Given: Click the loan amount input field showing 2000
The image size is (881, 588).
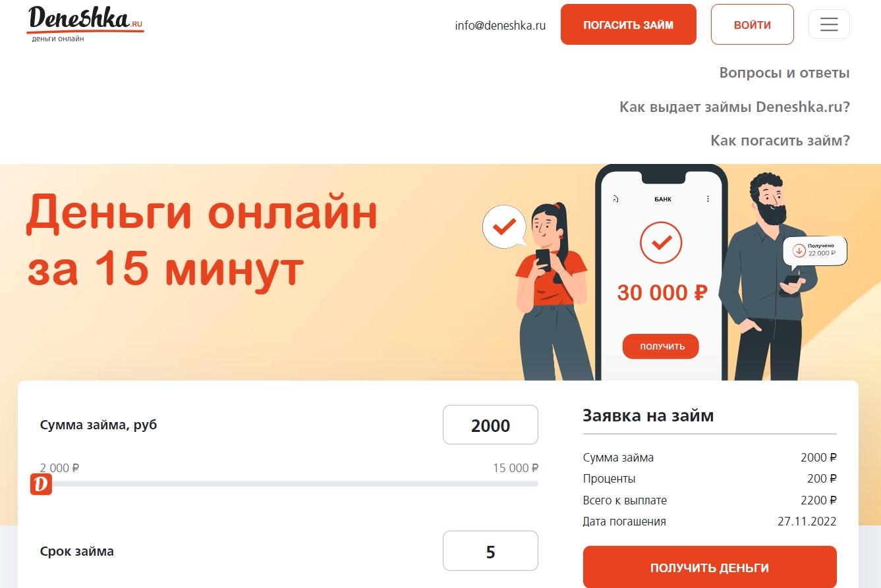Looking at the screenshot, I should [490, 425].
